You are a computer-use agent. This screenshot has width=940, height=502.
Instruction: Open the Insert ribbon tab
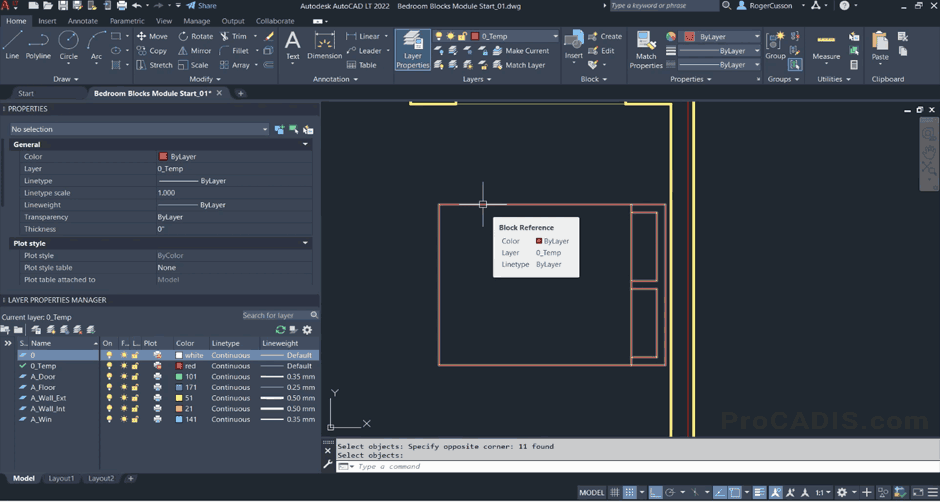click(x=47, y=21)
